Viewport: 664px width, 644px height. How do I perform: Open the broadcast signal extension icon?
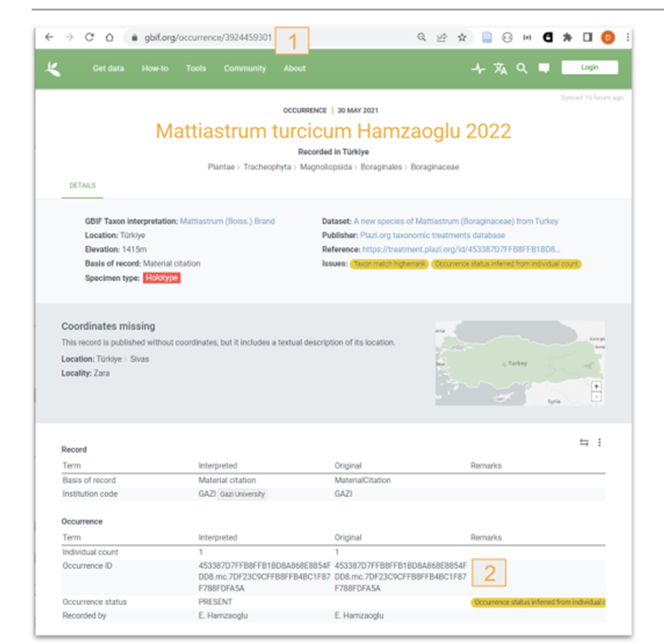pos(527,37)
